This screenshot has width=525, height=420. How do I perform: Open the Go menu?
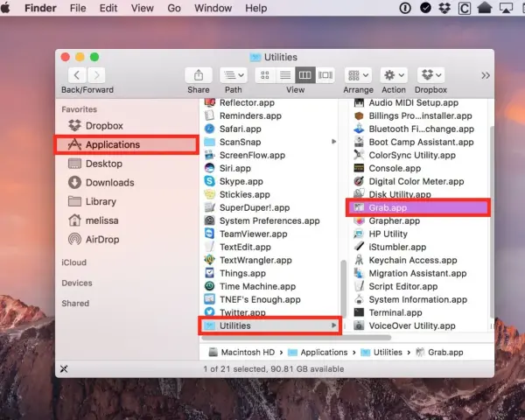pyautogui.click(x=174, y=8)
